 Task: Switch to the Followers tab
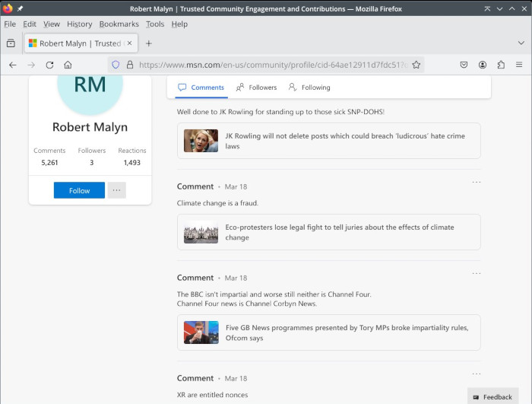pos(257,87)
